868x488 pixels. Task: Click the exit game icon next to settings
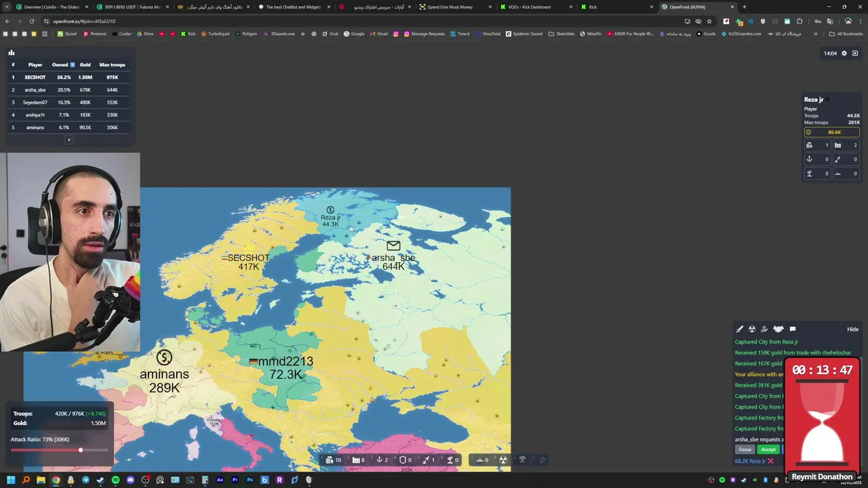[855, 54]
